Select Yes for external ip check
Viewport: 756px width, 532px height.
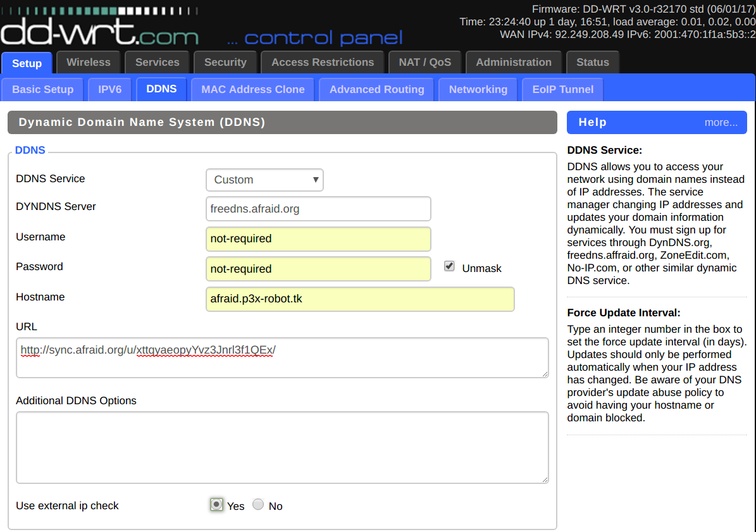coord(216,505)
